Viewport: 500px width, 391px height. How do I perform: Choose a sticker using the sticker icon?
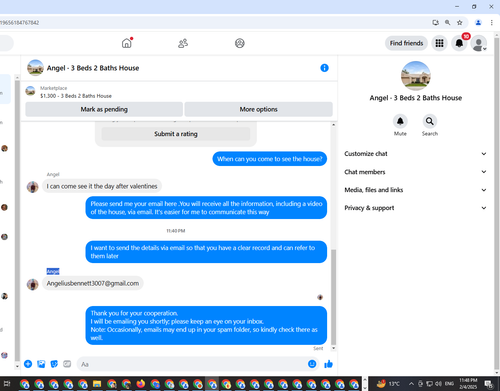tap(54, 364)
